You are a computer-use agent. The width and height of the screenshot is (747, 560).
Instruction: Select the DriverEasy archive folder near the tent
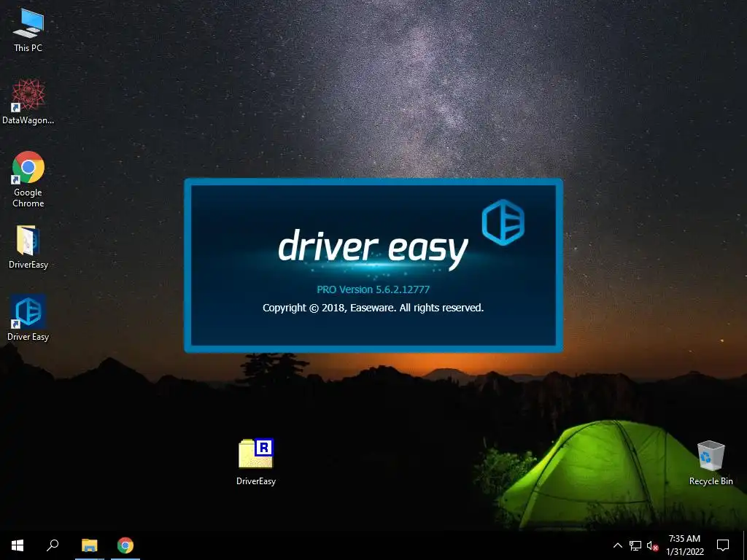point(256,462)
